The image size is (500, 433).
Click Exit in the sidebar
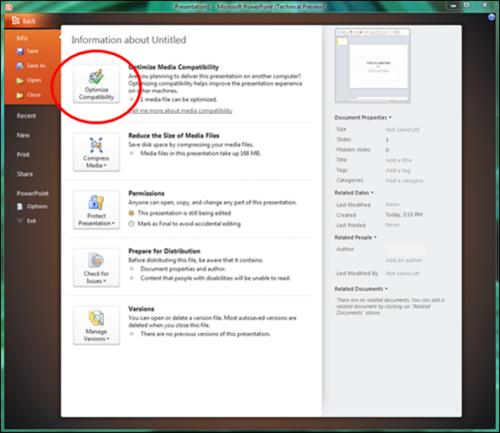[27, 221]
